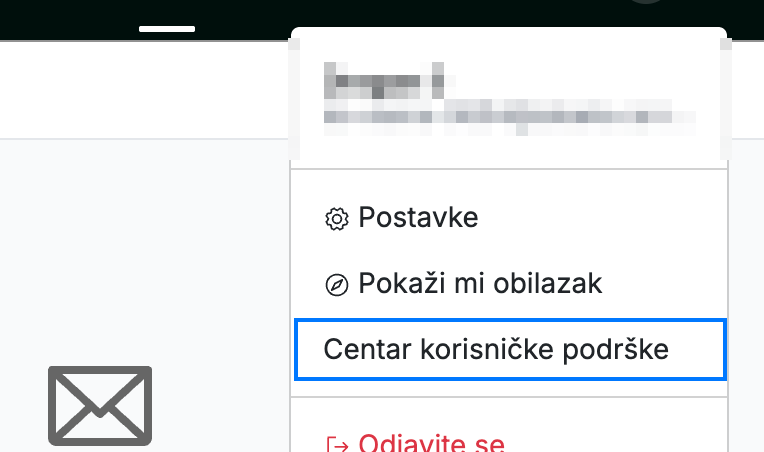Image resolution: width=764 pixels, height=452 pixels.
Task: Click the grey envelope mail icon
Action: 100,406
